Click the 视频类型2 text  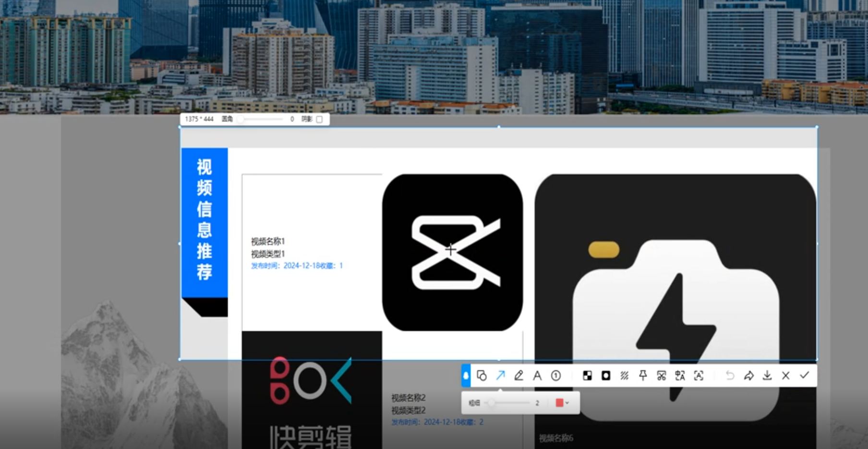click(x=409, y=410)
